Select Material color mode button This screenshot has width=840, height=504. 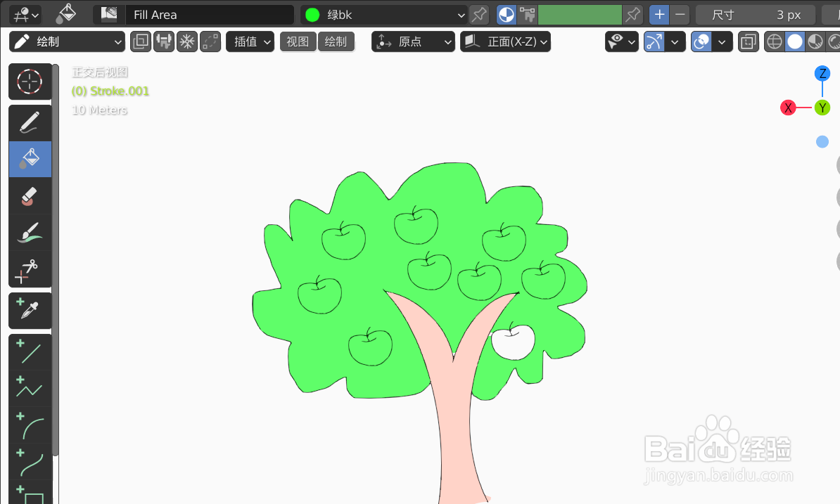tap(507, 15)
